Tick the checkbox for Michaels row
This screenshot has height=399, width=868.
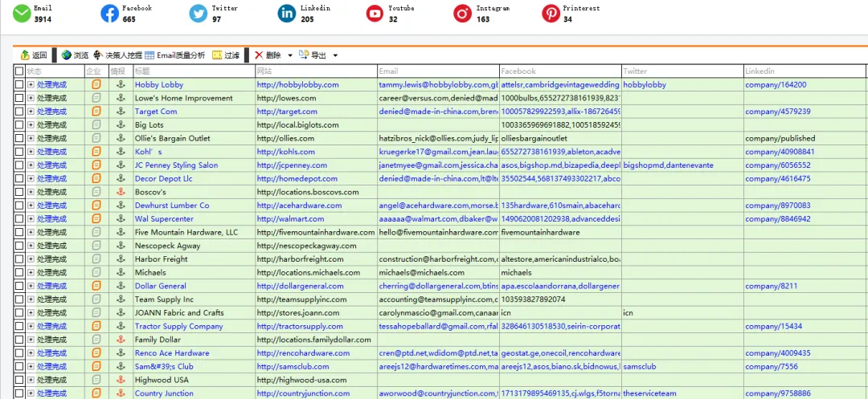[x=19, y=272]
